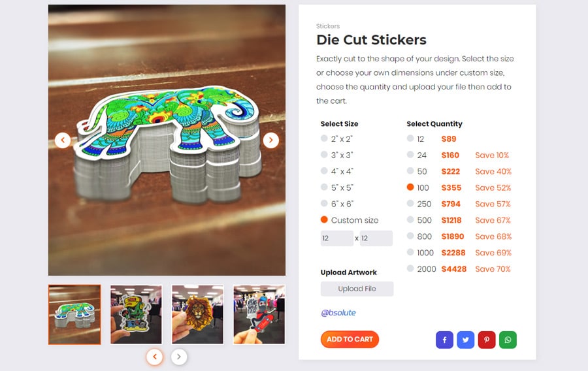Click the ADD TO CART button
The image size is (588, 371).
click(350, 340)
